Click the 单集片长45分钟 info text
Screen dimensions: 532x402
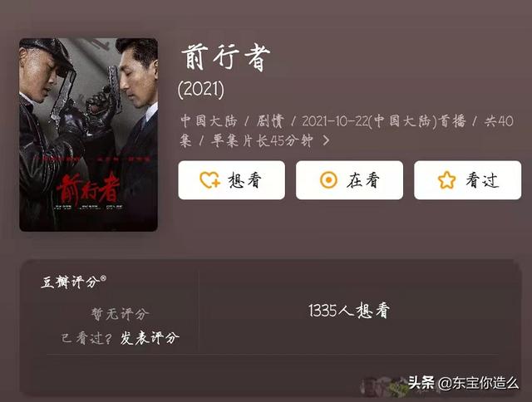(x=262, y=140)
